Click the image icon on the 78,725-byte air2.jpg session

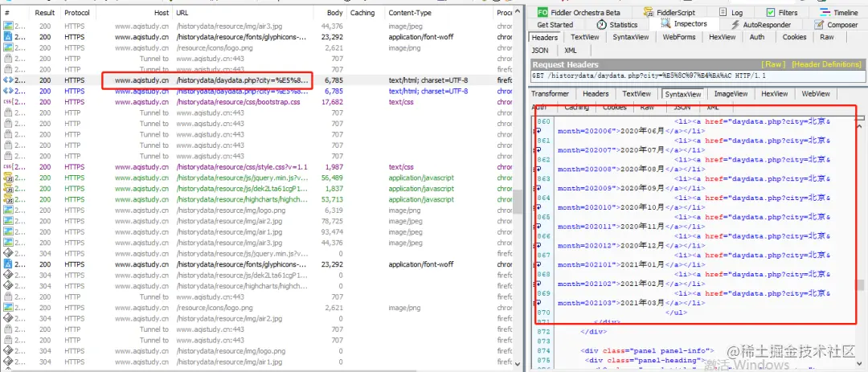point(8,221)
